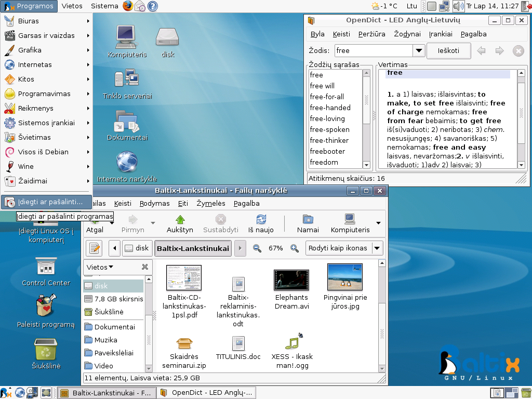Click the Baltix-Lankstinukai path button
532x399 pixels.
pyautogui.click(x=193, y=248)
